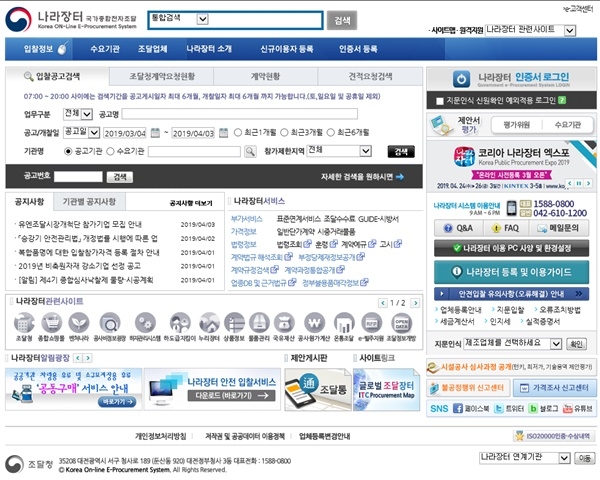Open the 공고일 date type dropdown
Screen dimensions: 600x480
pyautogui.click(x=94, y=133)
